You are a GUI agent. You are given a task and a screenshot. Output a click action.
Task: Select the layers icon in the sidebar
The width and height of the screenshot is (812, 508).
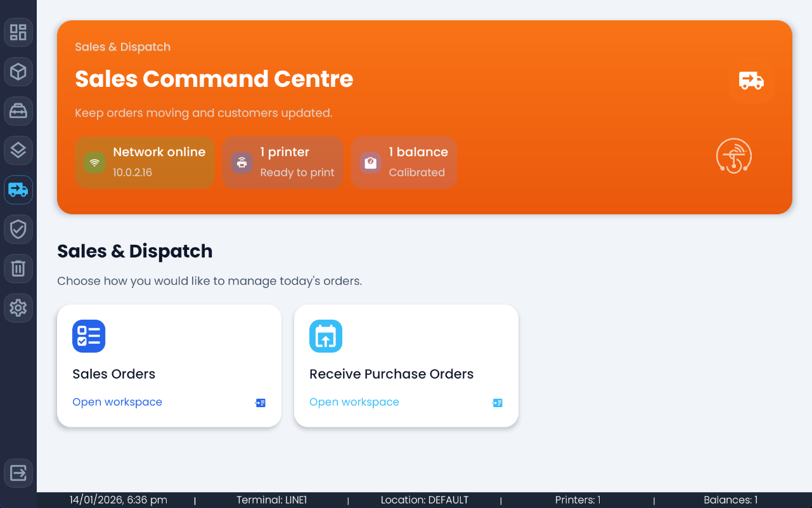click(18, 150)
